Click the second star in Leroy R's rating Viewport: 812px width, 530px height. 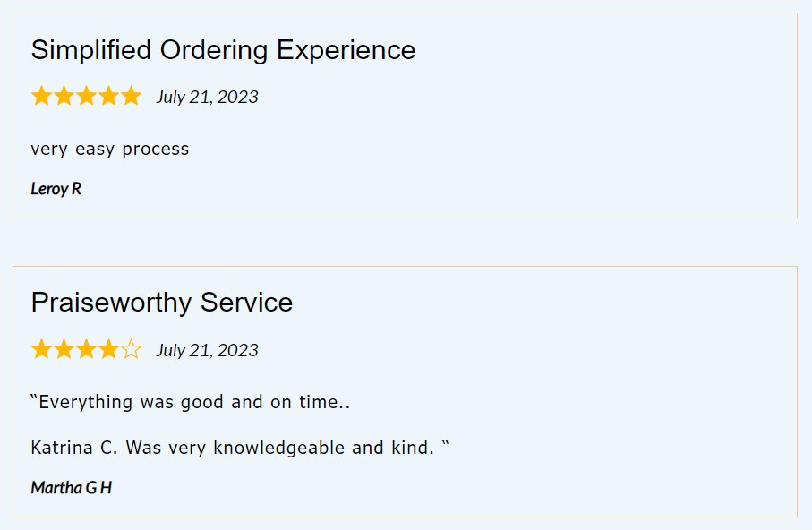coord(64,96)
